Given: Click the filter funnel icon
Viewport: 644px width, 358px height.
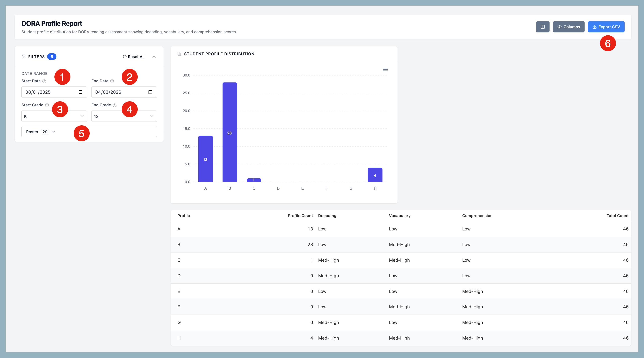Looking at the screenshot, I should tap(24, 56).
